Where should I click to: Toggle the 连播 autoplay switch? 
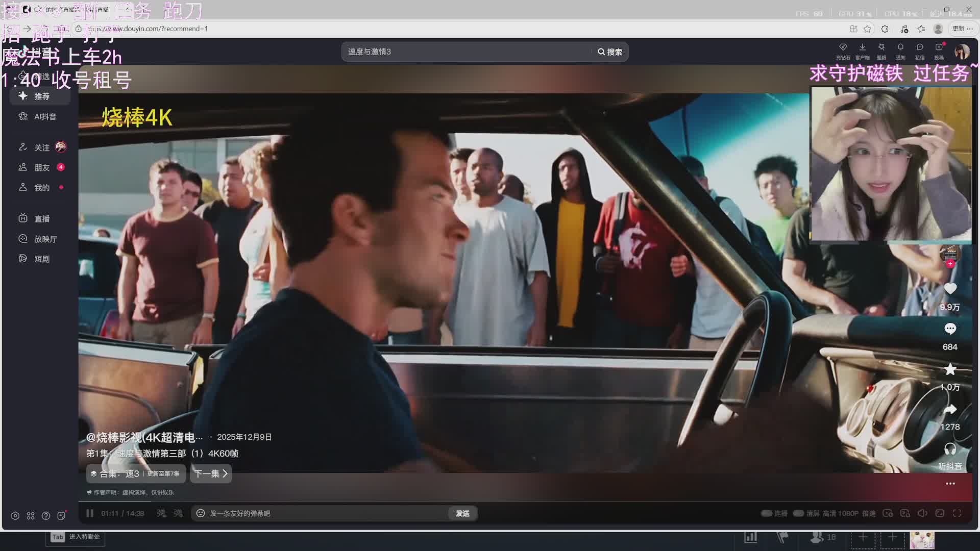pos(767,513)
